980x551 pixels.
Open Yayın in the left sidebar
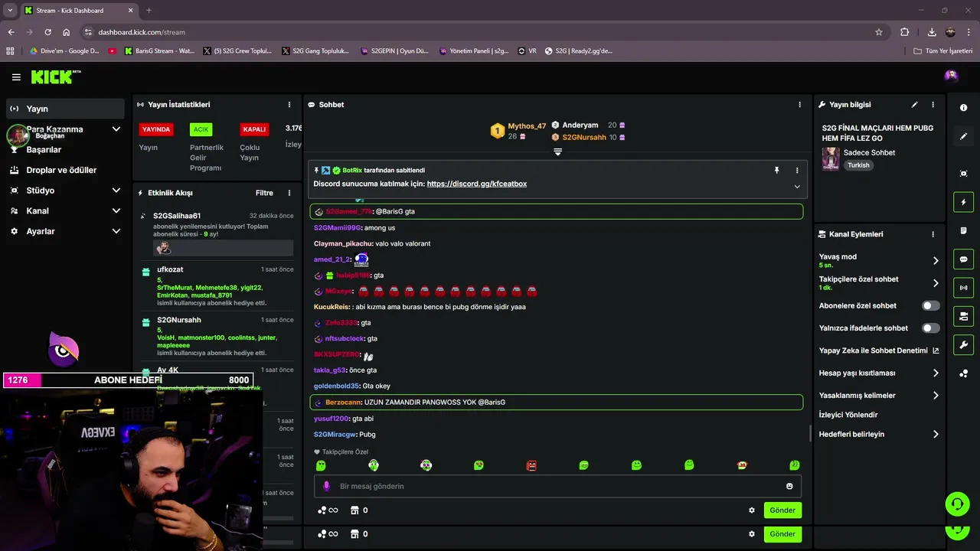65,109
